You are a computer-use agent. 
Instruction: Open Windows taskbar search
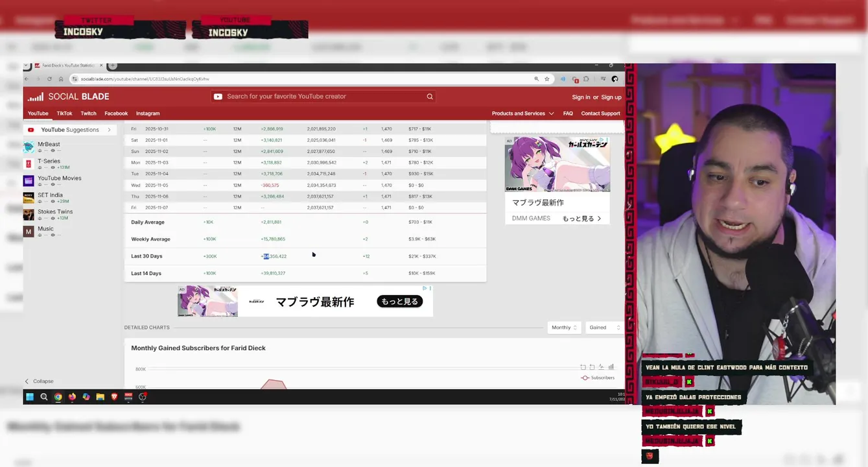44,397
